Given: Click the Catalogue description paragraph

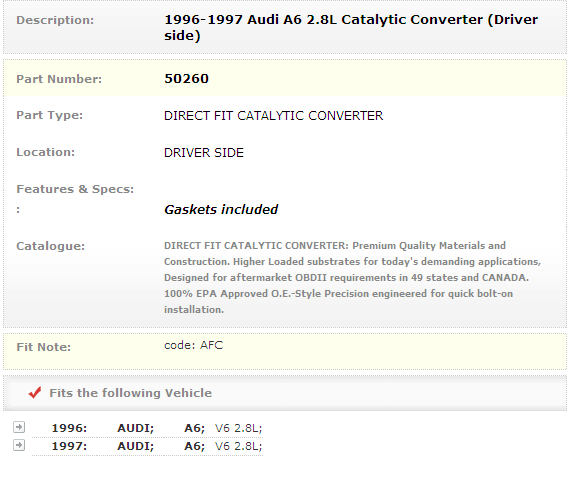Looking at the screenshot, I should (353, 277).
